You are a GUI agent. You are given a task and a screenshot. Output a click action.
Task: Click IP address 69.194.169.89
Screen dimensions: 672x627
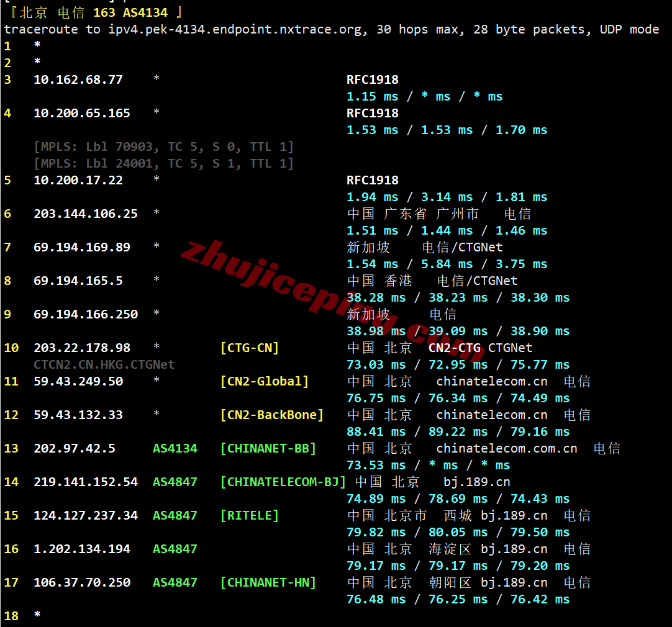click(x=82, y=247)
